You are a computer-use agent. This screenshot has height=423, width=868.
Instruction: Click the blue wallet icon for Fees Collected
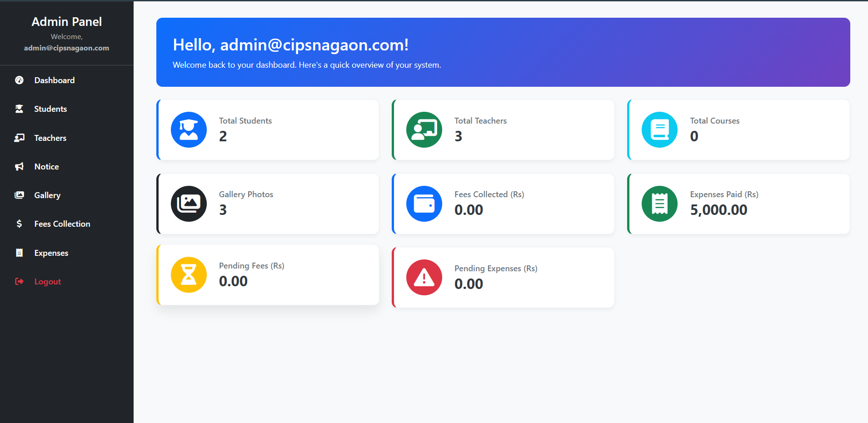click(424, 204)
